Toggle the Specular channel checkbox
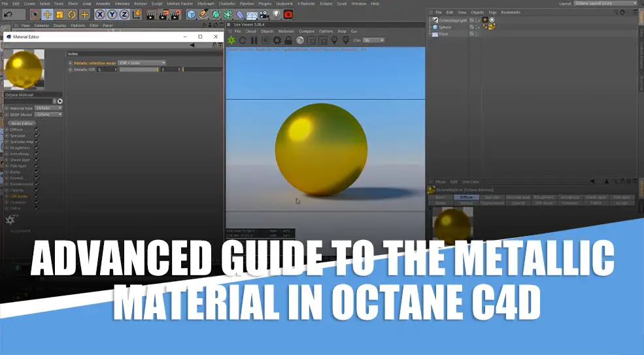The height and width of the screenshot is (355, 644). click(x=37, y=135)
